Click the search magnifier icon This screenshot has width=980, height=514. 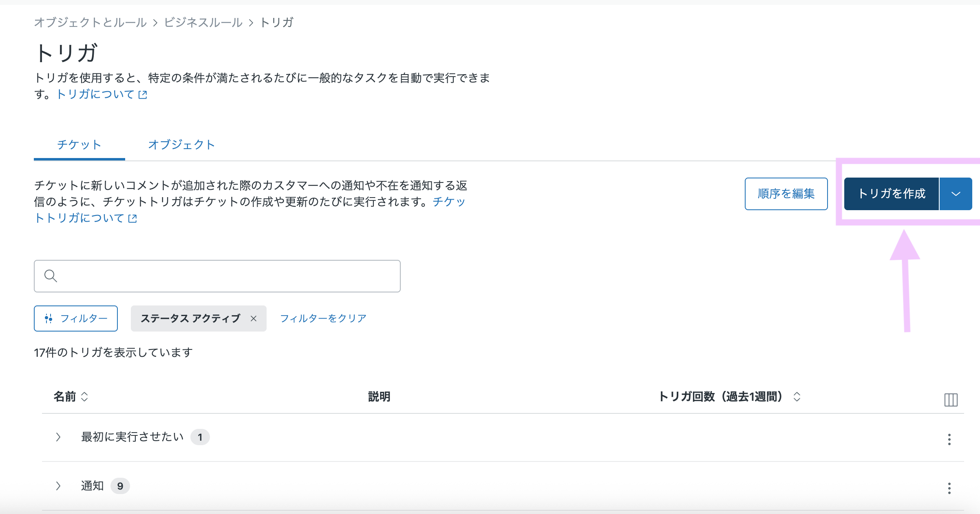pos(51,276)
